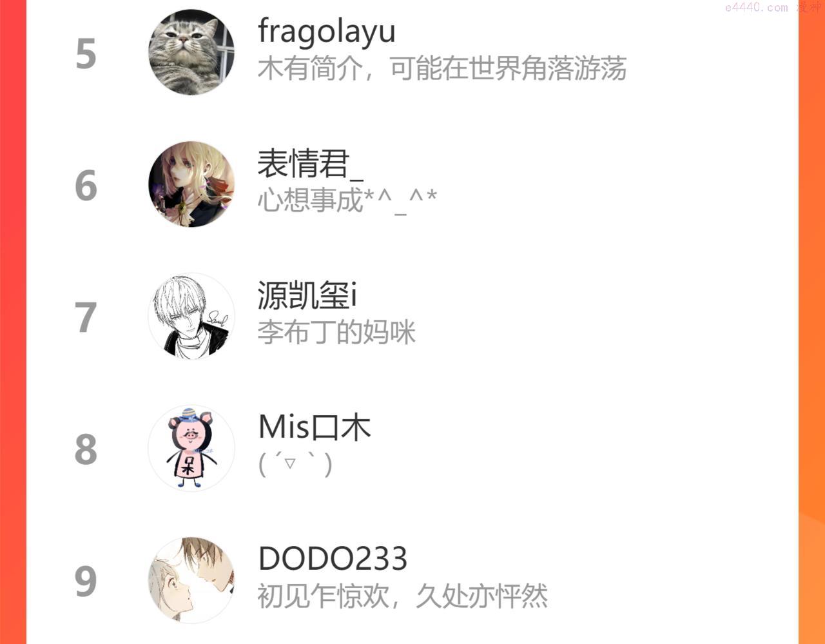825x644 pixels.
Task: Click bio text 李布丁的妈咪
Action: click(x=336, y=333)
